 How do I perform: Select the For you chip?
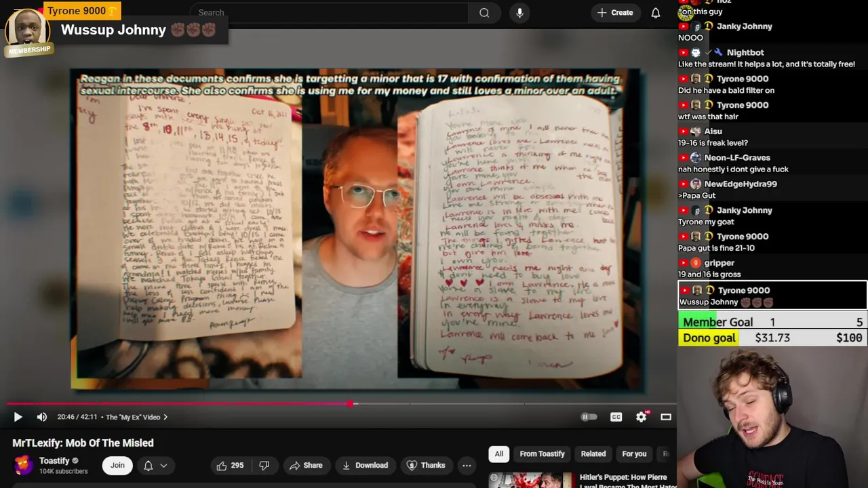coord(634,454)
